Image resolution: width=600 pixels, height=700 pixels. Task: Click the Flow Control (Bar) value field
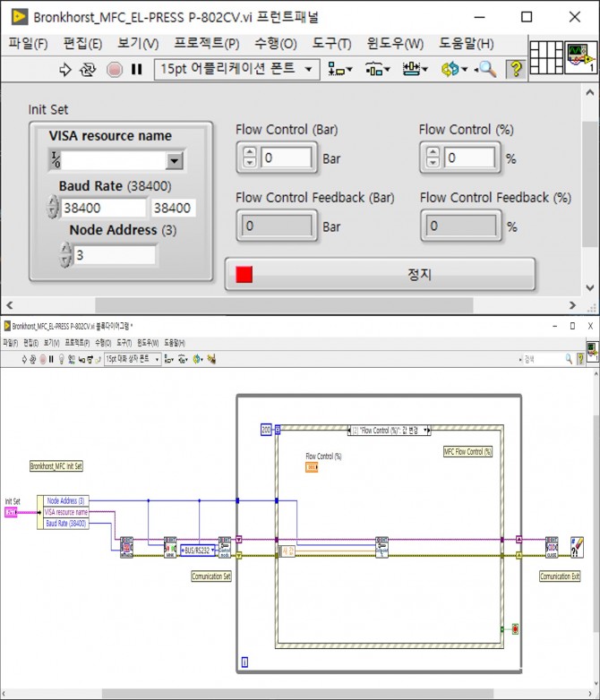(x=286, y=158)
